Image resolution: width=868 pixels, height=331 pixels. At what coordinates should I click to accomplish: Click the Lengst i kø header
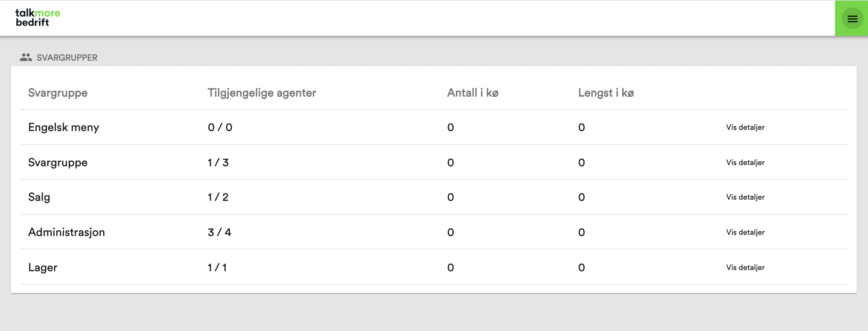coord(606,93)
